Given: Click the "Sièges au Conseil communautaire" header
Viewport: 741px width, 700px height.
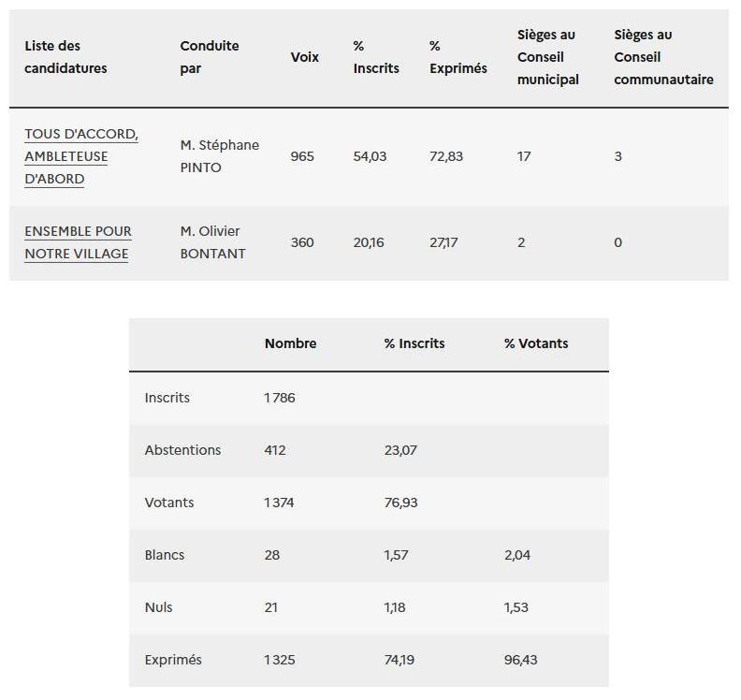Looking at the screenshot, I should (x=663, y=57).
